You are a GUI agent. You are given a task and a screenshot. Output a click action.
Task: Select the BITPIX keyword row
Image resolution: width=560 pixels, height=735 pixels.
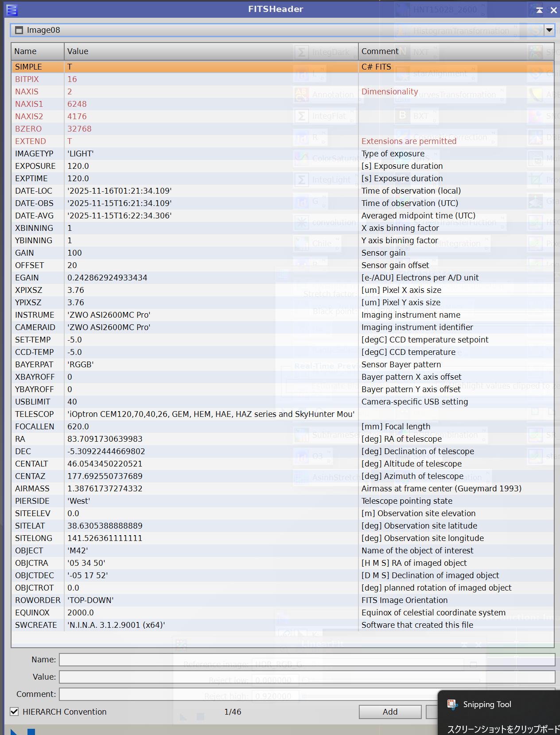click(177, 79)
